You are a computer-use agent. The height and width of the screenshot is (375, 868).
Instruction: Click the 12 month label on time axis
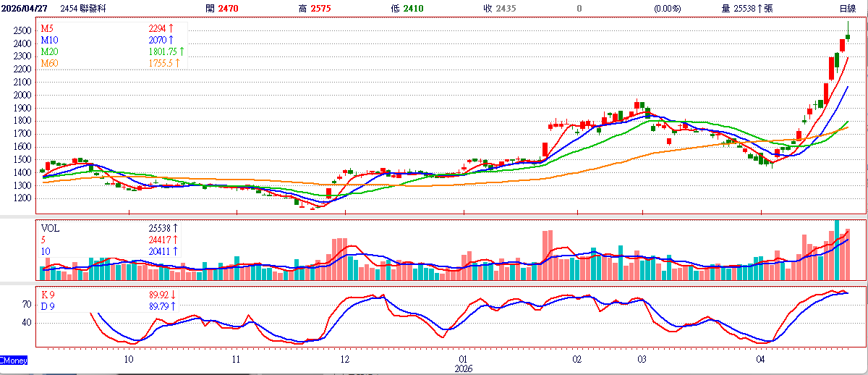pos(345,359)
